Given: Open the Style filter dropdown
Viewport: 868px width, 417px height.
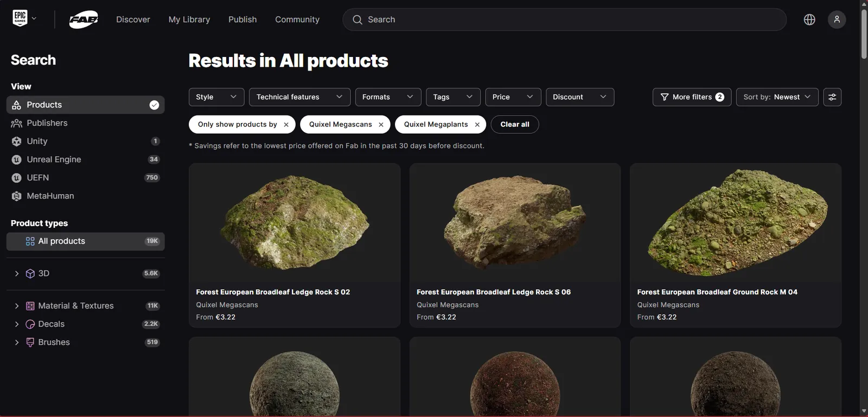Looking at the screenshot, I should pyautogui.click(x=216, y=97).
